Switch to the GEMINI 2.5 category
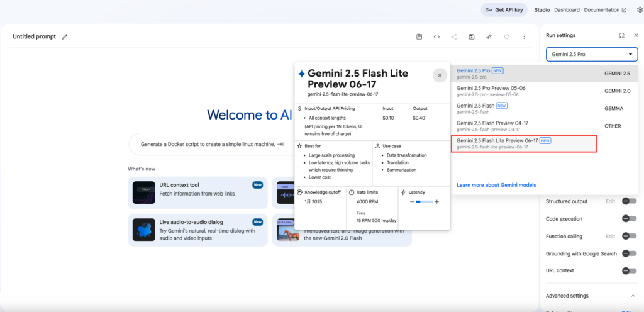The width and height of the screenshot is (644, 312). [617, 74]
